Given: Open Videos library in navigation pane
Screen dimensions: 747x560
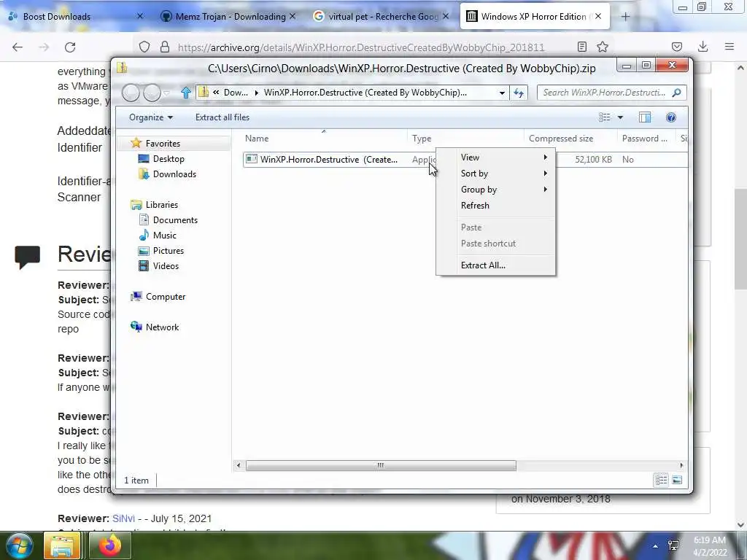Looking at the screenshot, I should [x=166, y=265].
